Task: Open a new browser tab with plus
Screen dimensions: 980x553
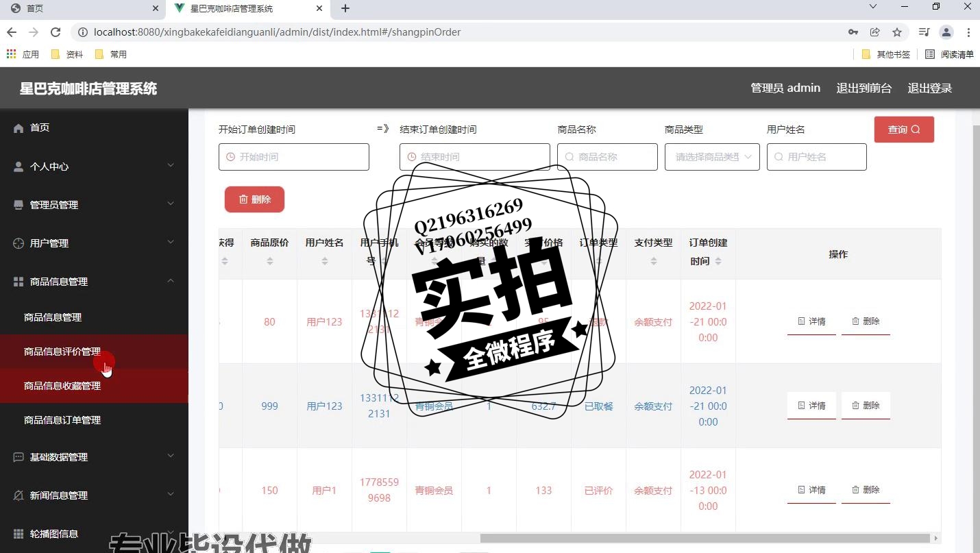Action: pos(345,8)
